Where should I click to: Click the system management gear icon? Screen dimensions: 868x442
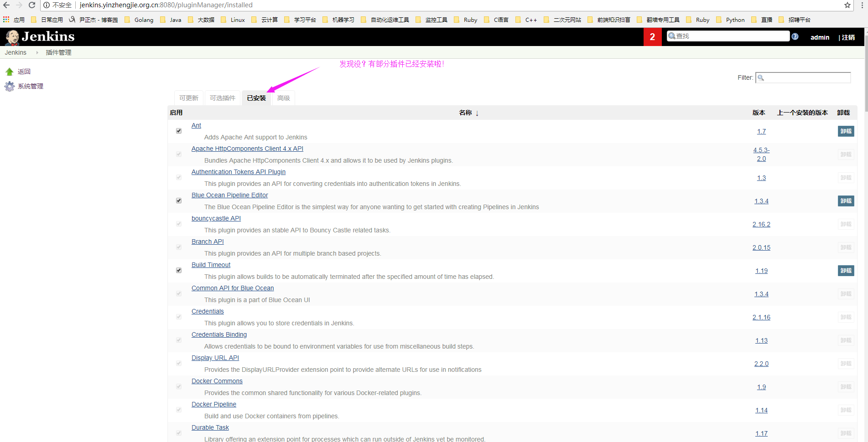coord(10,86)
